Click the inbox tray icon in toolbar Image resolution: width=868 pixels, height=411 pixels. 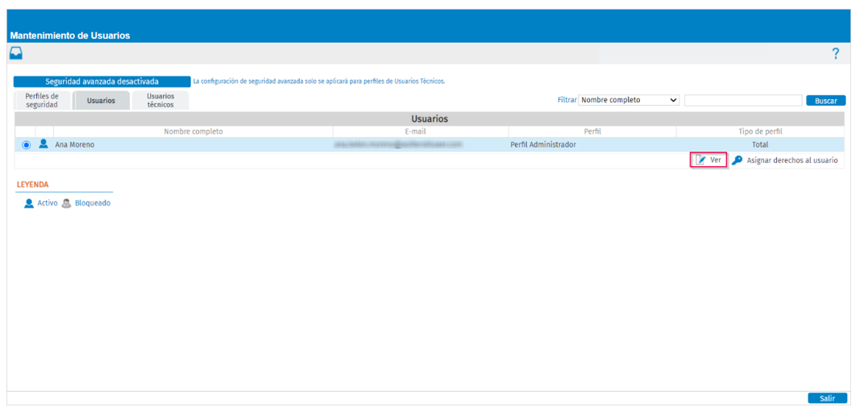[16, 54]
